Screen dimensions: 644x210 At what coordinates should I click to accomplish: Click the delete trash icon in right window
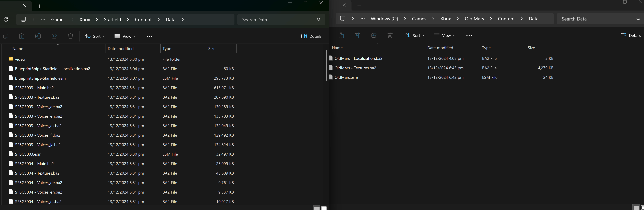[x=390, y=35]
